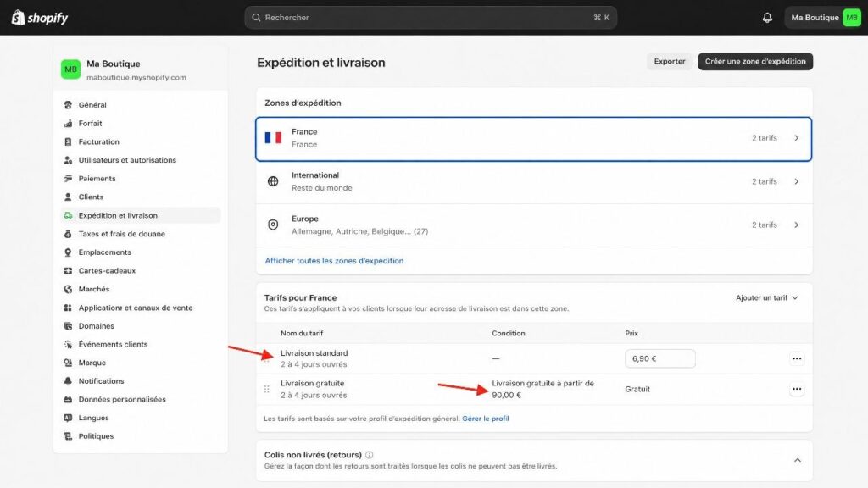Click Afficher toutes les zones d'expédition link

(x=334, y=261)
